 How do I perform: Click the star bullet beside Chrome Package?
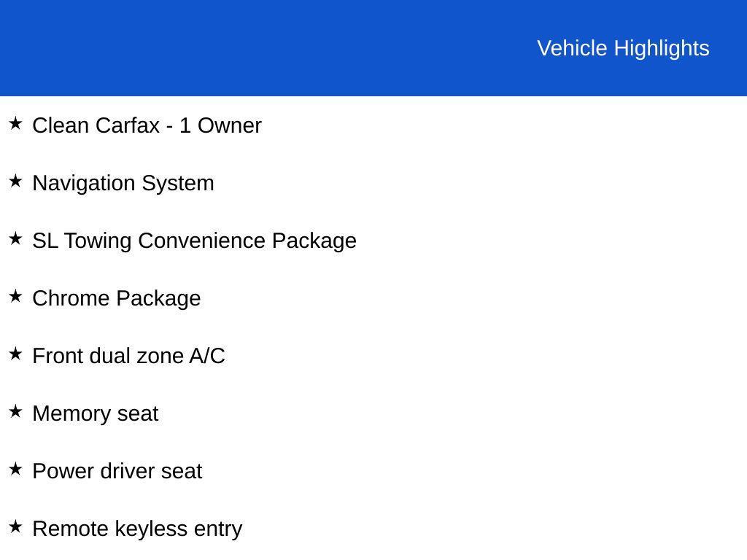(15, 297)
